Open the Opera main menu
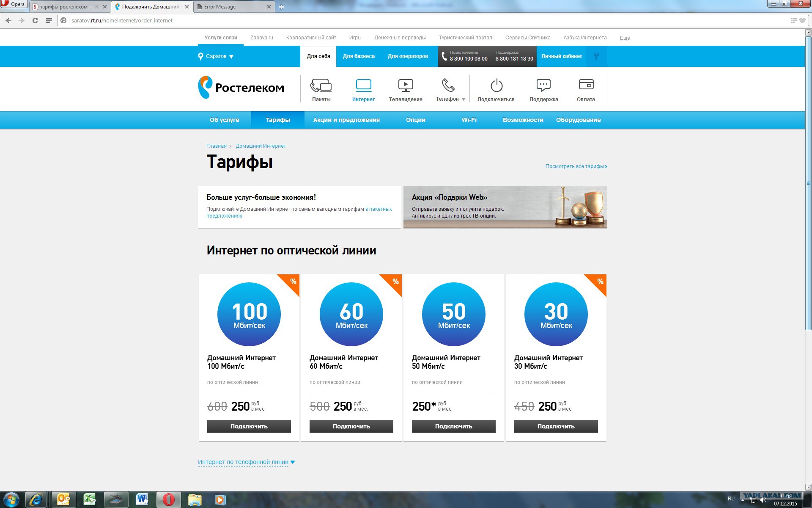Screen dimensions: 812x508 14,4
